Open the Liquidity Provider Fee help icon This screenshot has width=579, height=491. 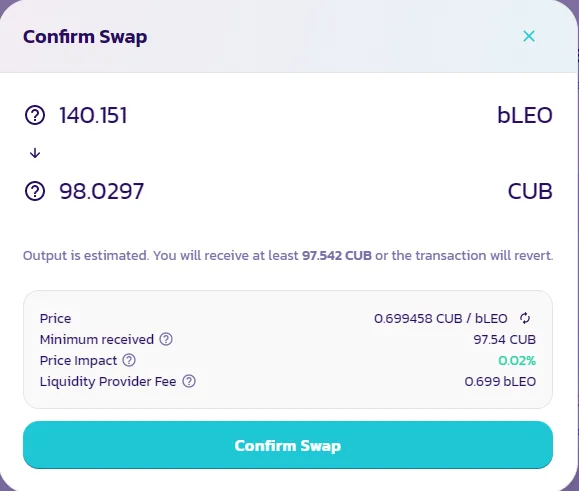click(x=189, y=381)
